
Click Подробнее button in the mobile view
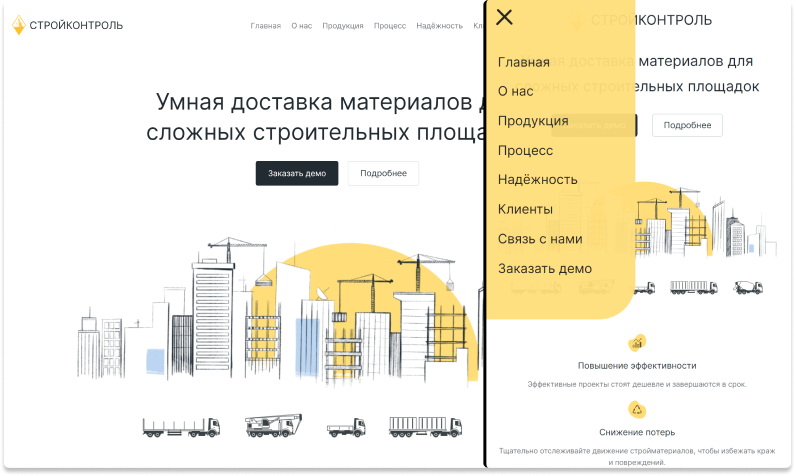click(x=687, y=125)
